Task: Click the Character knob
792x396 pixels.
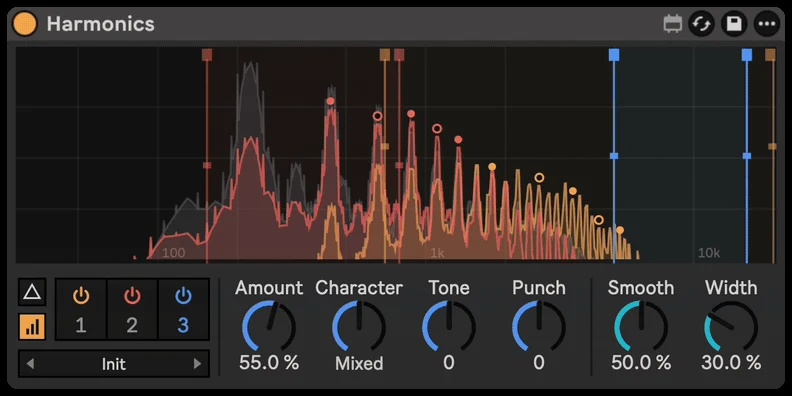Action: tap(359, 326)
